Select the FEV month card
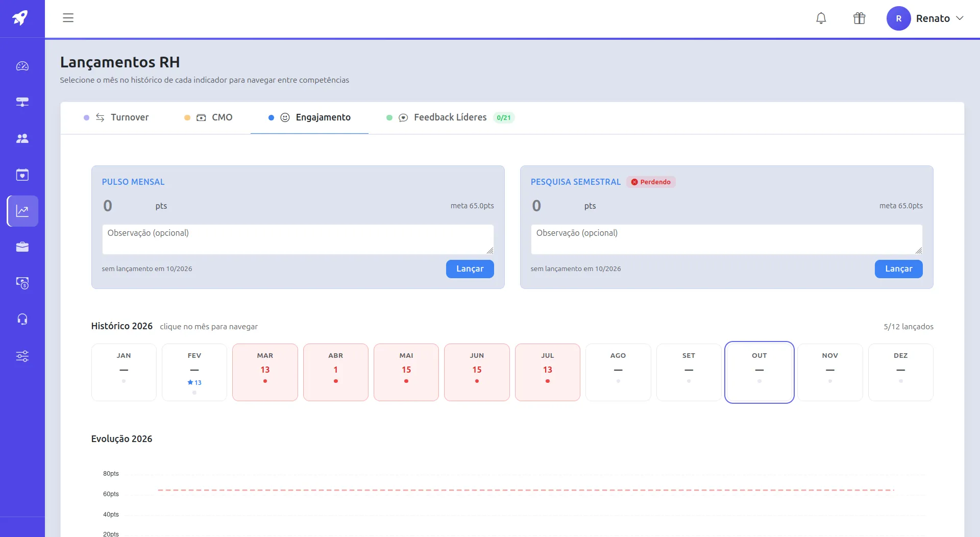 pyautogui.click(x=194, y=372)
